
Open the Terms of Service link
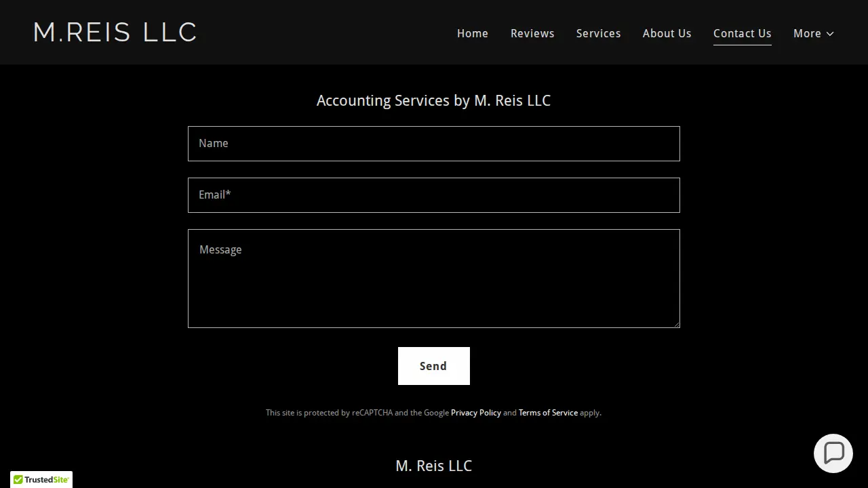548,413
